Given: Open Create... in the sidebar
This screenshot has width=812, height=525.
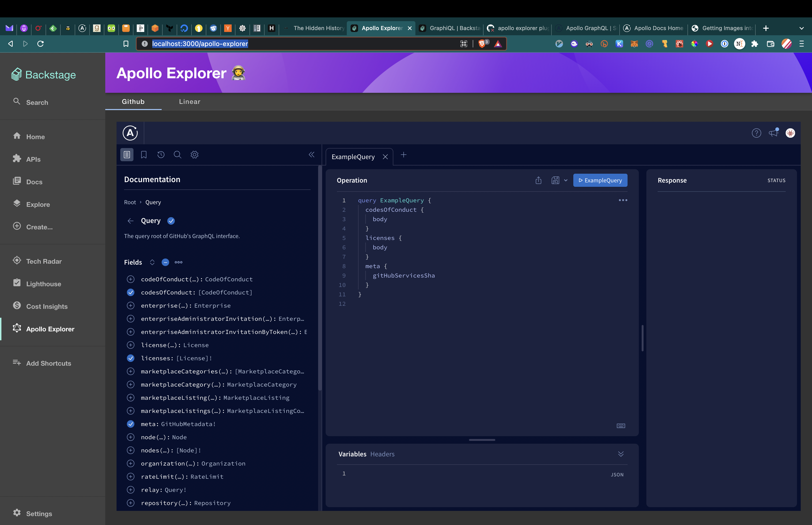Looking at the screenshot, I should coord(39,227).
